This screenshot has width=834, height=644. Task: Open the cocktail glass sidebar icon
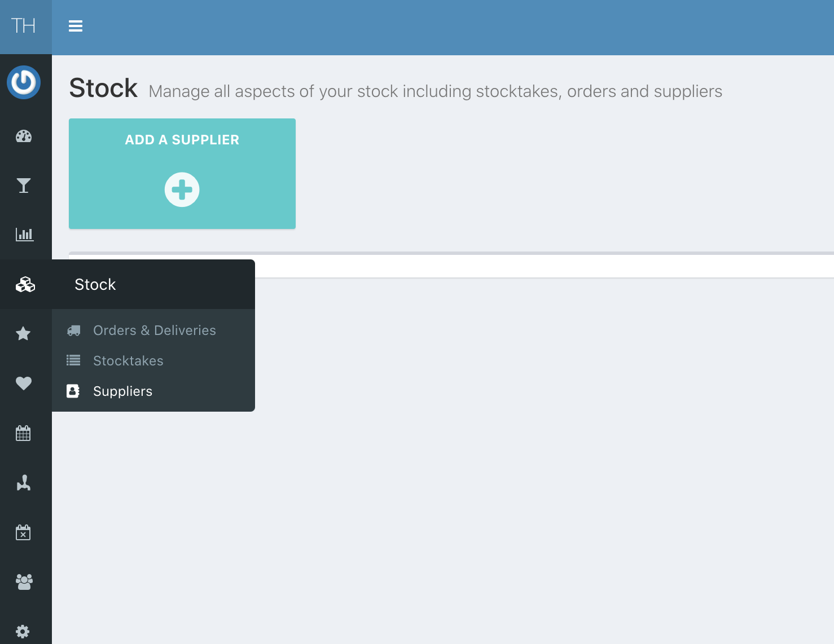[24, 186]
